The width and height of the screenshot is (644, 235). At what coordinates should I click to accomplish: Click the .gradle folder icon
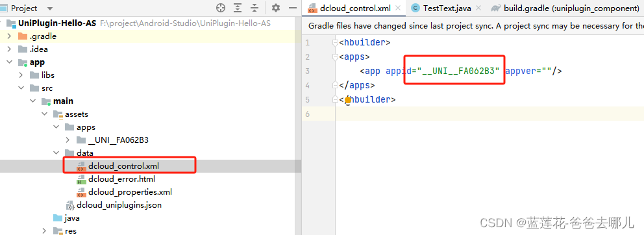click(23, 36)
